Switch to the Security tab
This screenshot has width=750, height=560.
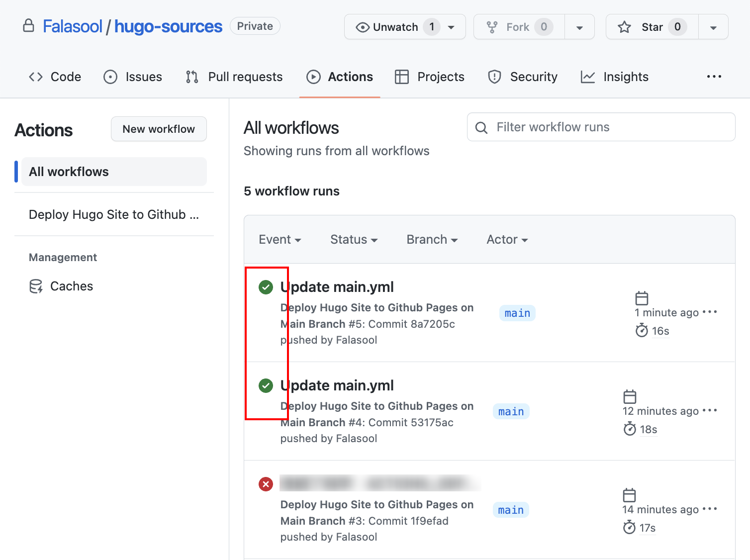pyautogui.click(x=523, y=77)
